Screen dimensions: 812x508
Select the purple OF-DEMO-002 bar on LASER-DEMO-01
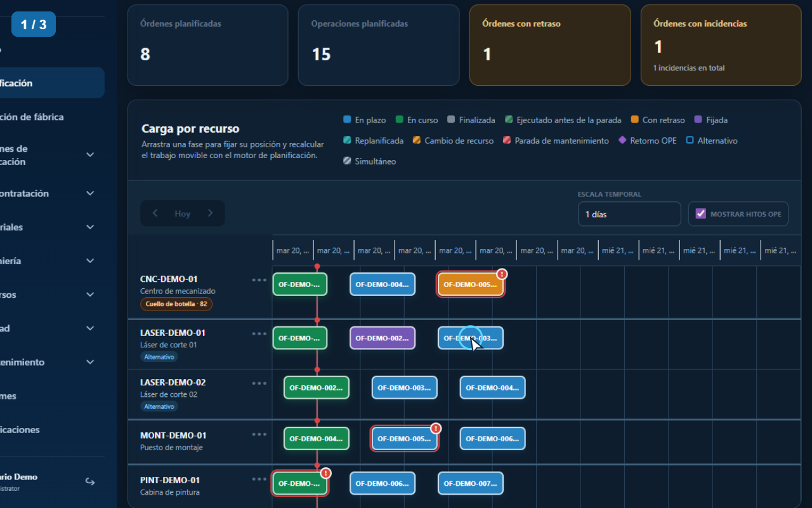(x=383, y=338)
